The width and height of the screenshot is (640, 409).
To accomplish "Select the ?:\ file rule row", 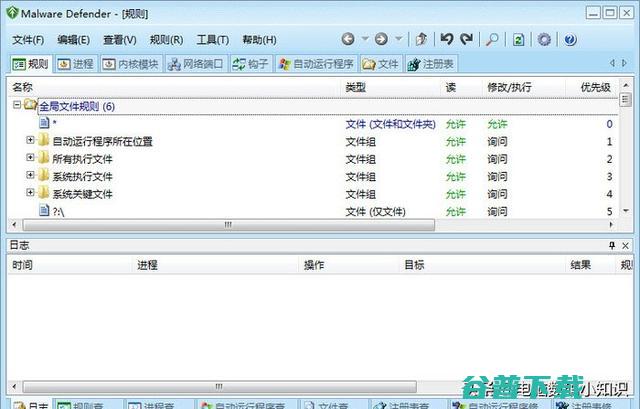I will coord(314,211).
